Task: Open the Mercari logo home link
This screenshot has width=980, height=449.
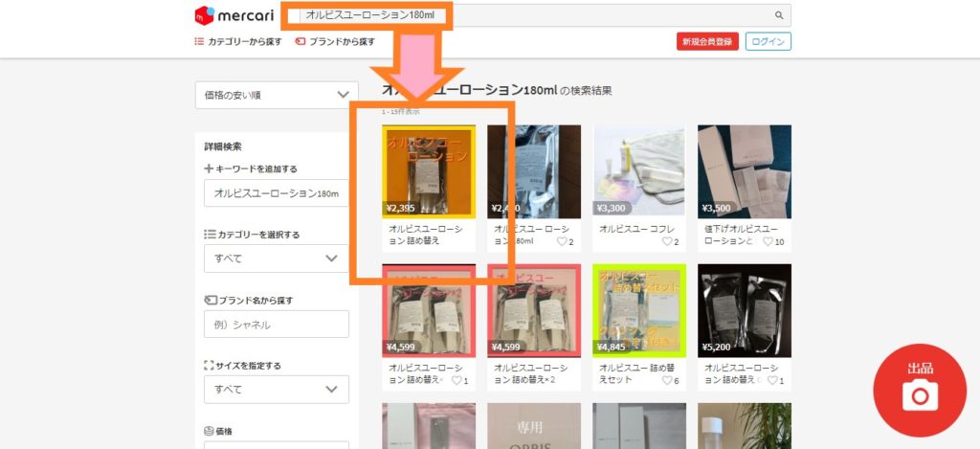Action: tap(234, 15)
